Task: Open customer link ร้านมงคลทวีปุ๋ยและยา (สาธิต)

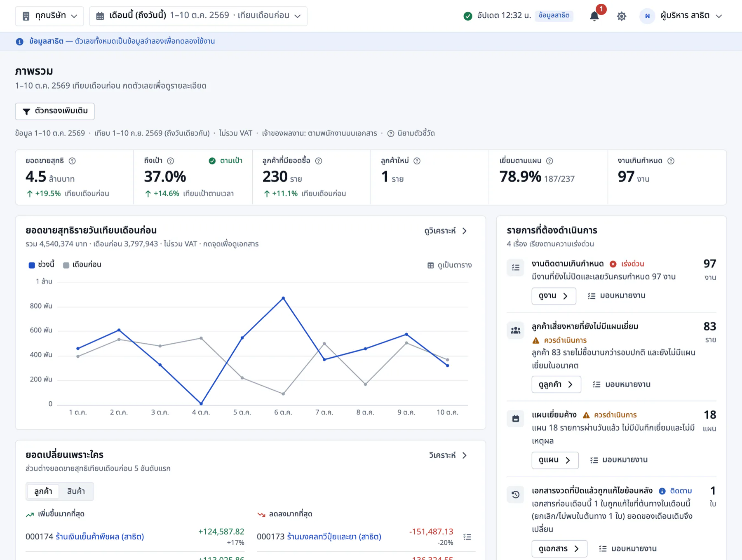Action: (x=334, y=537)
